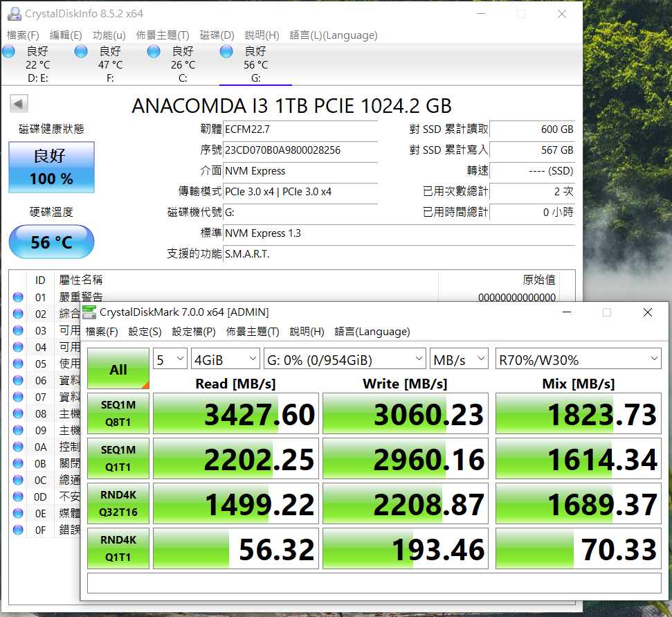Click the comment field below CrystalDiskMark results
The width and height of the screenshot is (672, 617).
coord(374,583)
